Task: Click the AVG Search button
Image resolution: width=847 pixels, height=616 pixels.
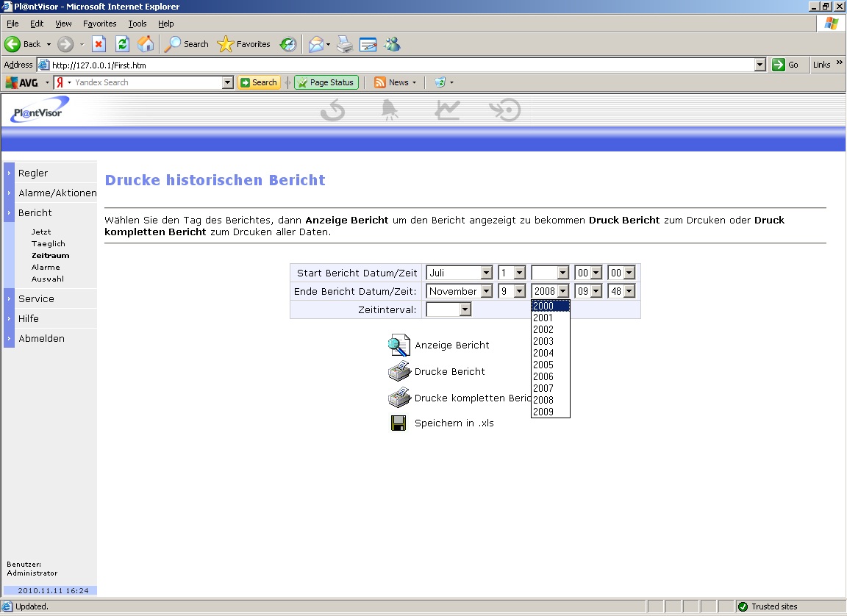Action: coord(259,82)
